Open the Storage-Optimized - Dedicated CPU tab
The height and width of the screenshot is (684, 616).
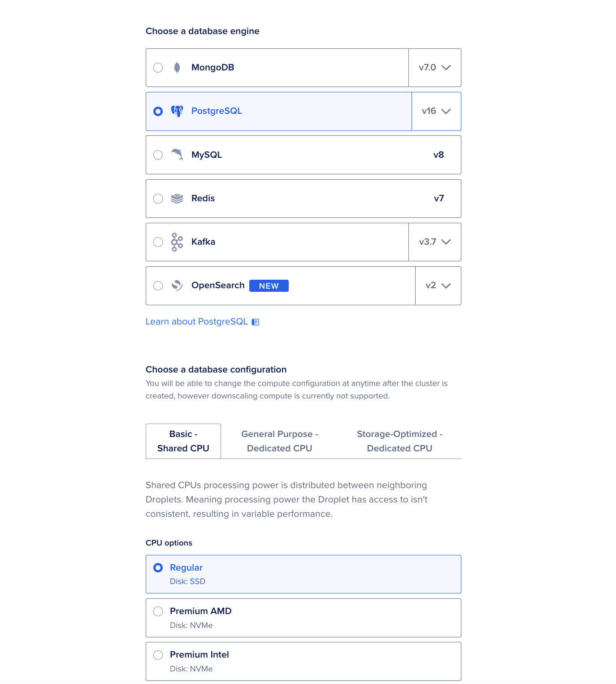click(x=399, y=441)
